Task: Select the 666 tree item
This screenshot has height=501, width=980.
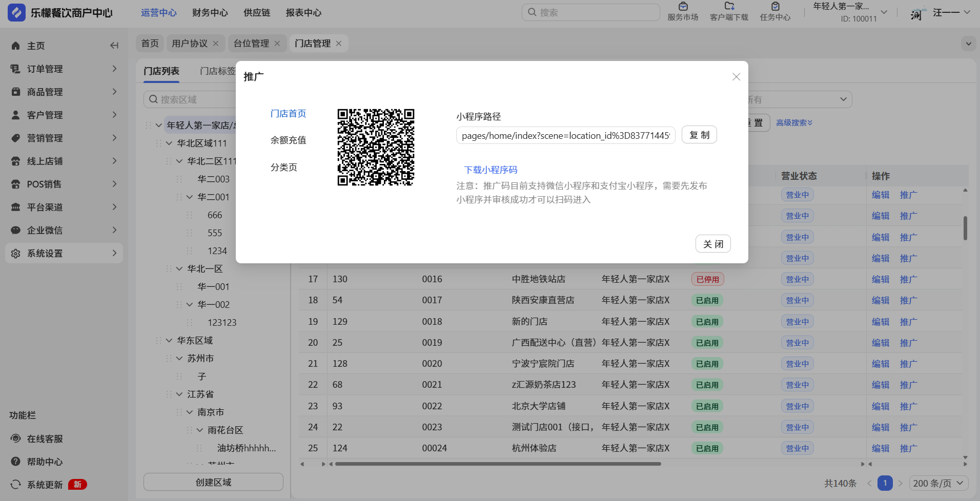Action: (215, 215)
